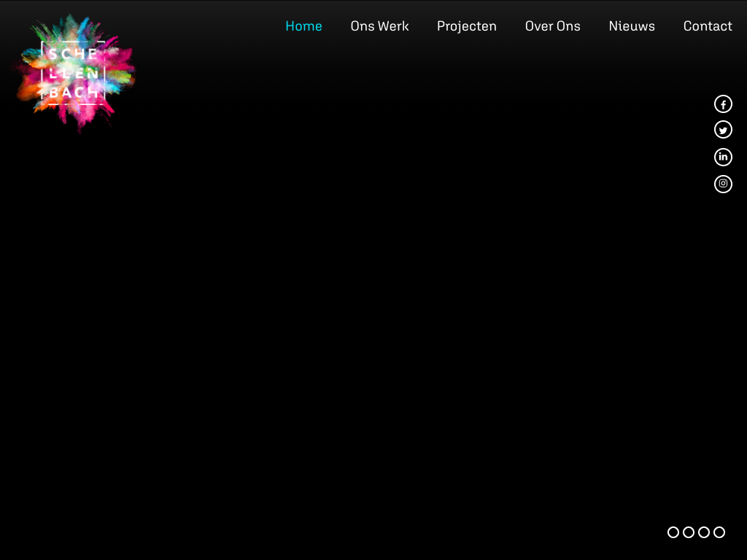The width and height of the screenshot is (747, 560).
Task: Jump to the third slide dot
Action: click(x=704, y=532)
